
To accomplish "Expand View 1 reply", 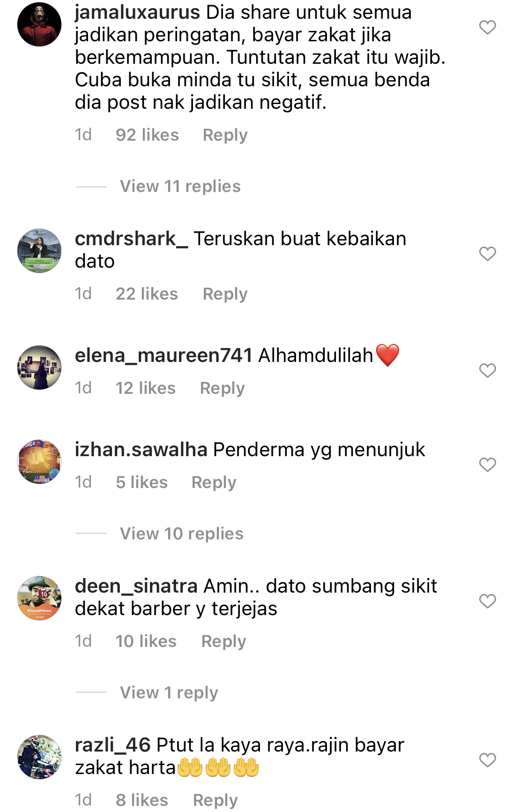I will 169,692.
